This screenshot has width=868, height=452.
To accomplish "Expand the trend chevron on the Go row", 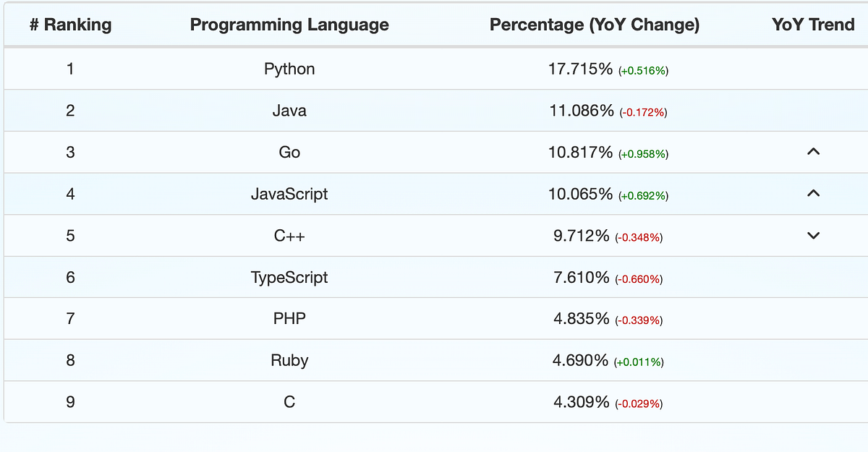I will pyautogui.click(x=813, y=152).
